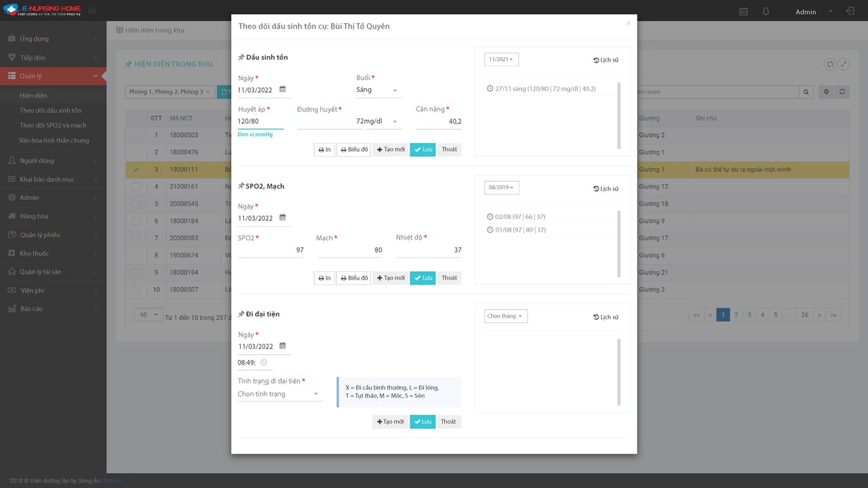Select Theo dõi dấu sinh tồn sidebar item
Viewport: 868px width, 488px height.
pos(50,110)
